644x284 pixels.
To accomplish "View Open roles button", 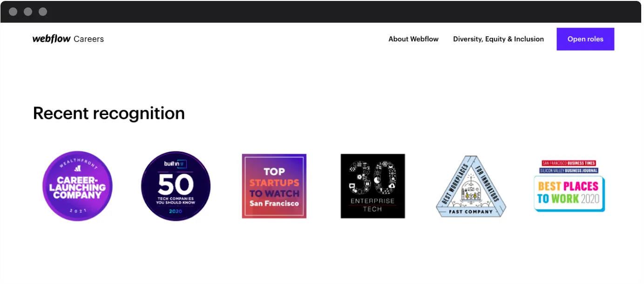I will (x=585, y=39).
